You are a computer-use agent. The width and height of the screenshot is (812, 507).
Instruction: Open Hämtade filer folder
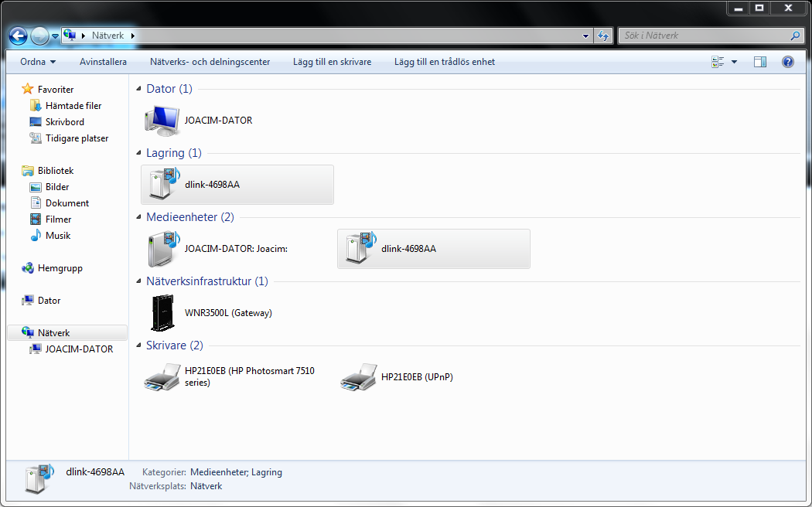73,106
